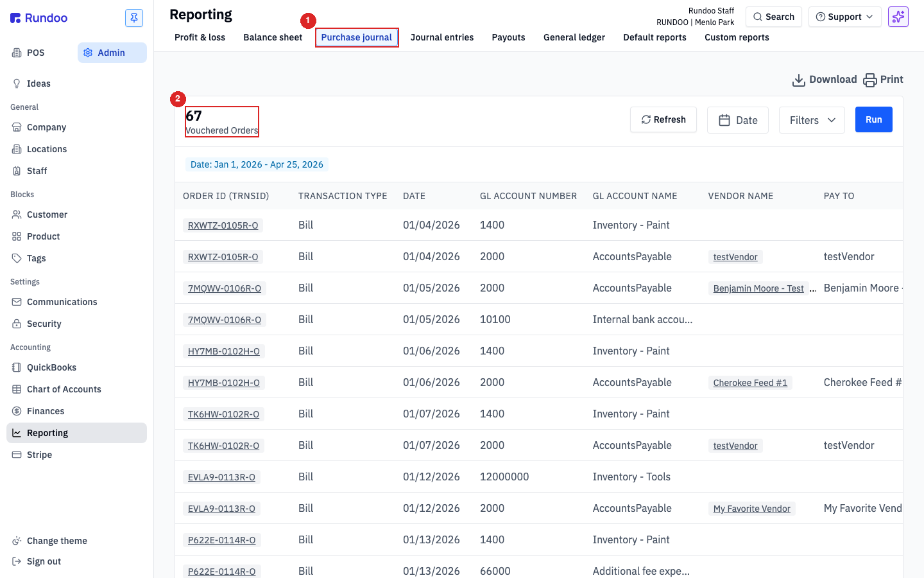924x578 pixels.
Task: Click the Tags label icon
Action: 17,258
